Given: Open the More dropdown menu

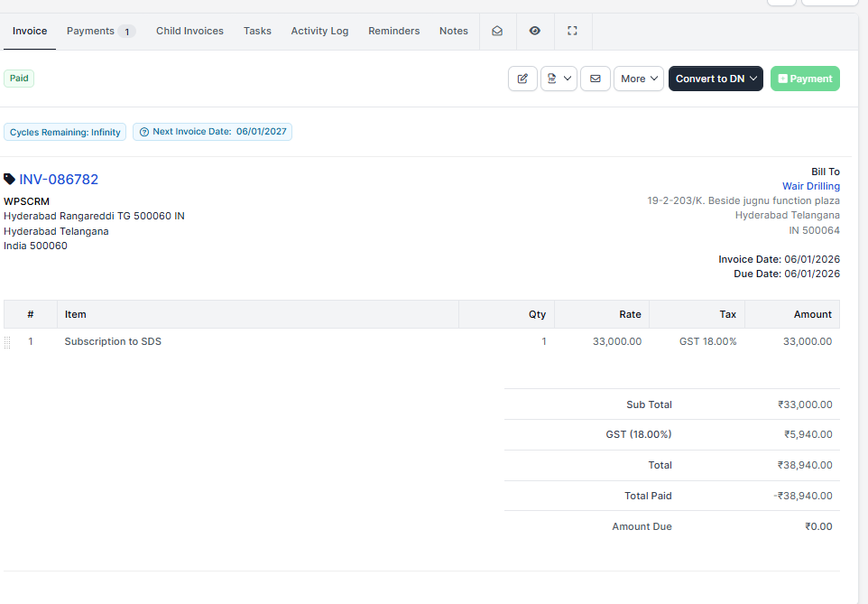Looking at the screenshot, I should click(639, 79).
